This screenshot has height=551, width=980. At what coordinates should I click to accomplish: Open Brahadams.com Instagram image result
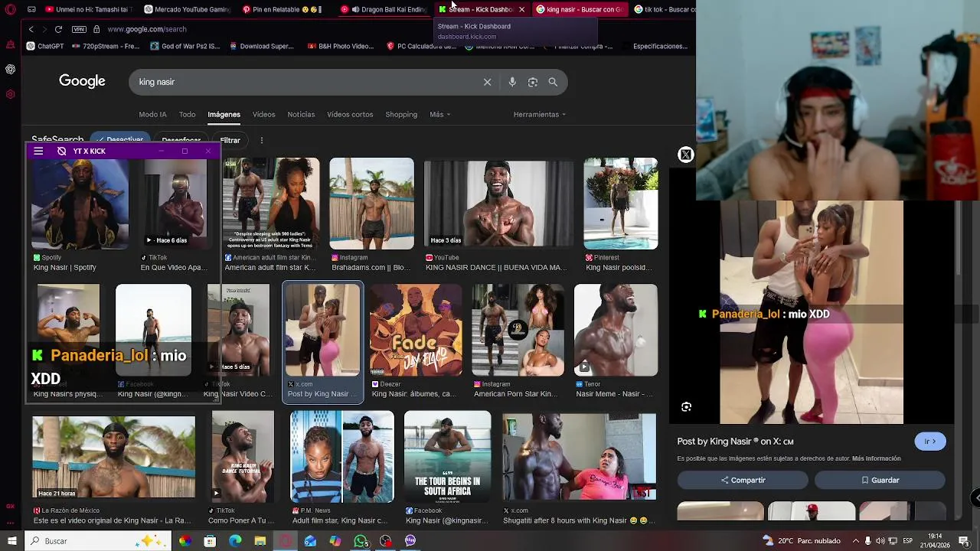coord(371,204)
